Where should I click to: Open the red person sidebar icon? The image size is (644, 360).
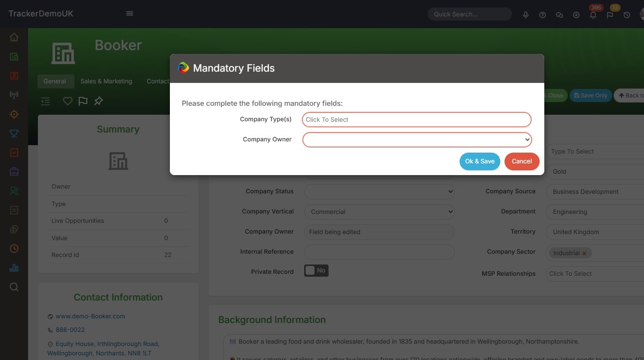pyautogui.click(x=14, y=75)
